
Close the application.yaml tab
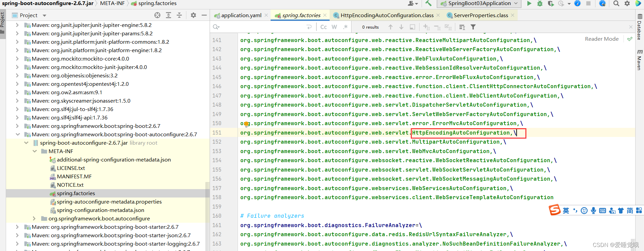pyautogui.click(x=266, y=15)
